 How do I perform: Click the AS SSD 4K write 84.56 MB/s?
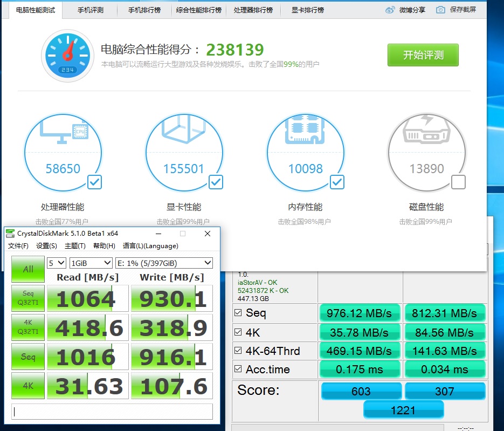click(x=445, y=332)
